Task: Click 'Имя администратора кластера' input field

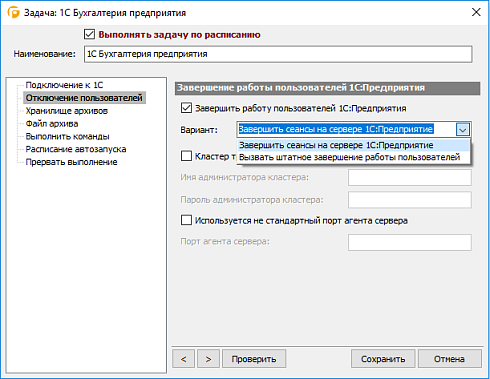Action: point(410,177)
